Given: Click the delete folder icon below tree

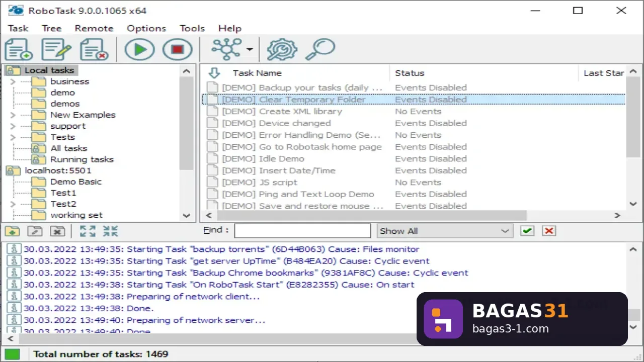Looking at the screenshot, I should click(x=58, y=231).
